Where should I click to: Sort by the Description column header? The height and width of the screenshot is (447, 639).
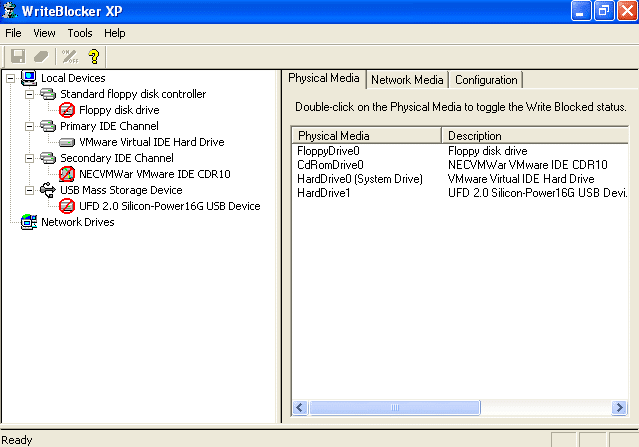click(535, 135)
